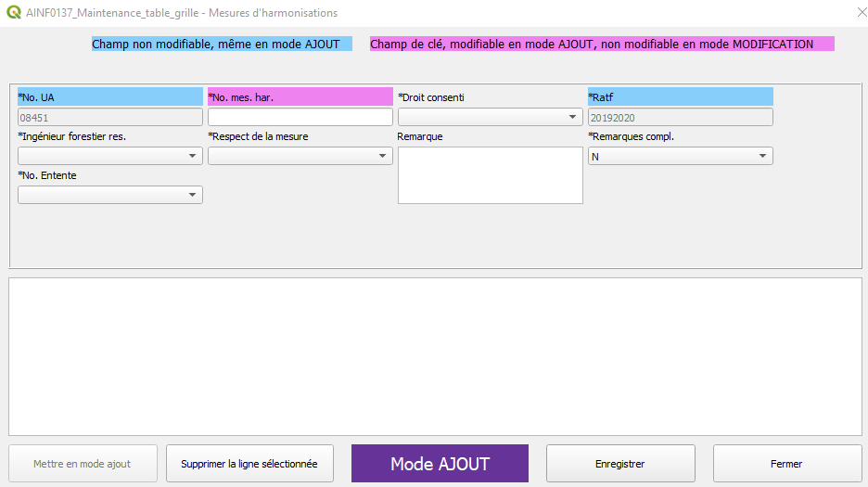Close the Mesures d'harmonisations dialog window

[x=861, y=12]
